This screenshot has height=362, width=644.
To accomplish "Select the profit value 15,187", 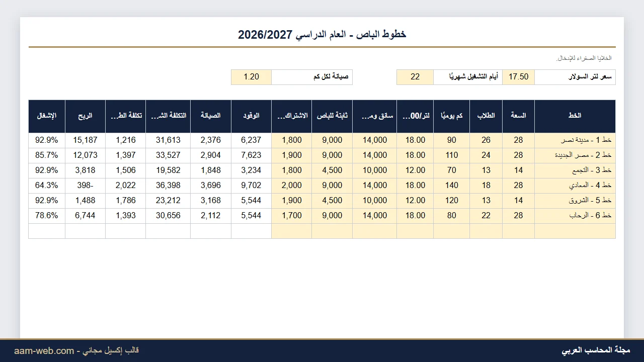I will coord(85,140).
